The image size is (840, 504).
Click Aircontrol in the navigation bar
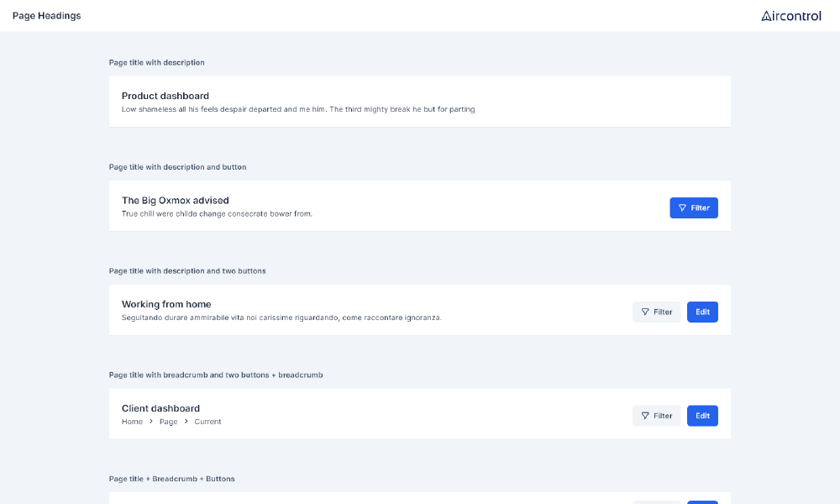point(791,14)
